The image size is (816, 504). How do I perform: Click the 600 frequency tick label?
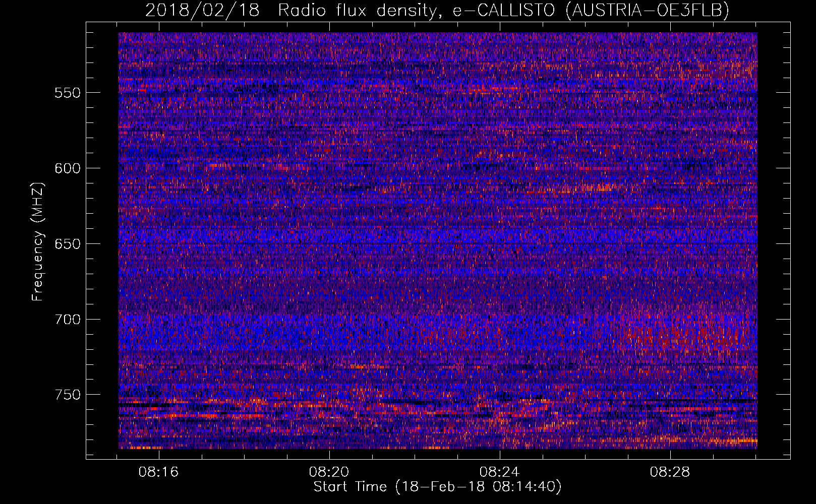(68, 168)
